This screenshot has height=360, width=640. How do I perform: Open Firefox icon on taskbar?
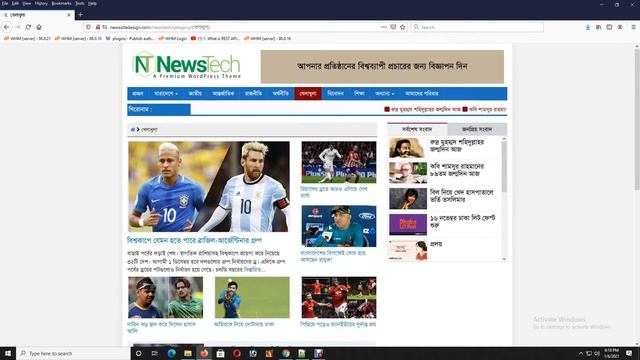(x=204, y=353)
